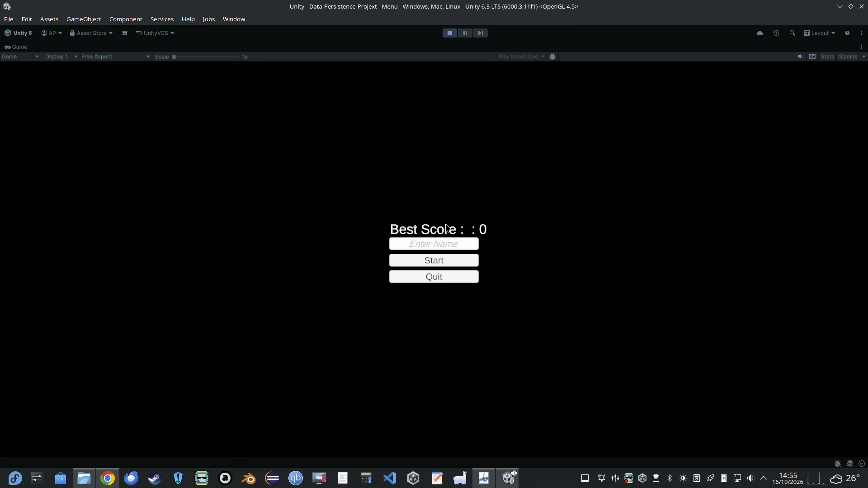Open the Game view type dropdown
Screen dimensions: 868x488
click(20, 56)
